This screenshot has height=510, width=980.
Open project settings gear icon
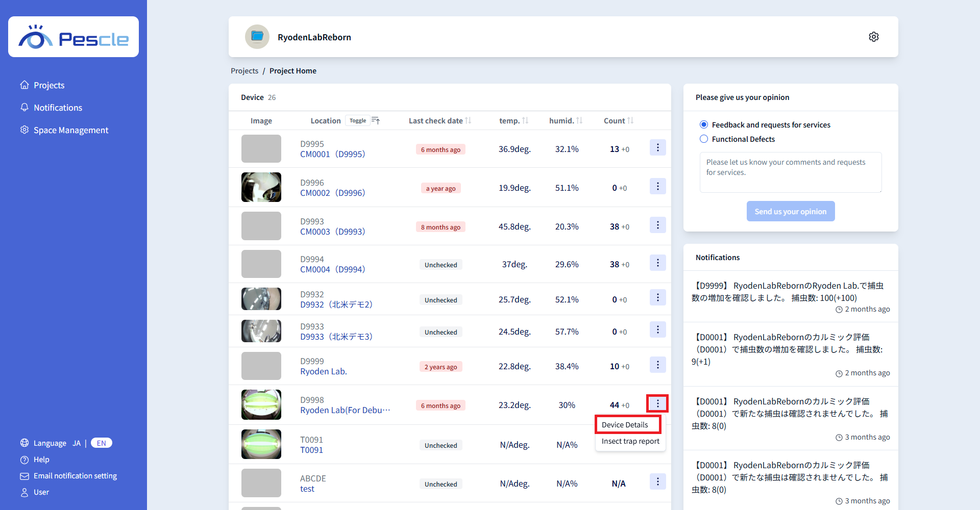[x=873, y=37]
